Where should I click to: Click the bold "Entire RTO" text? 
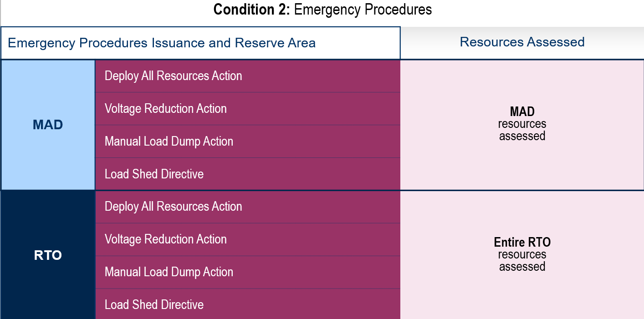522,242
